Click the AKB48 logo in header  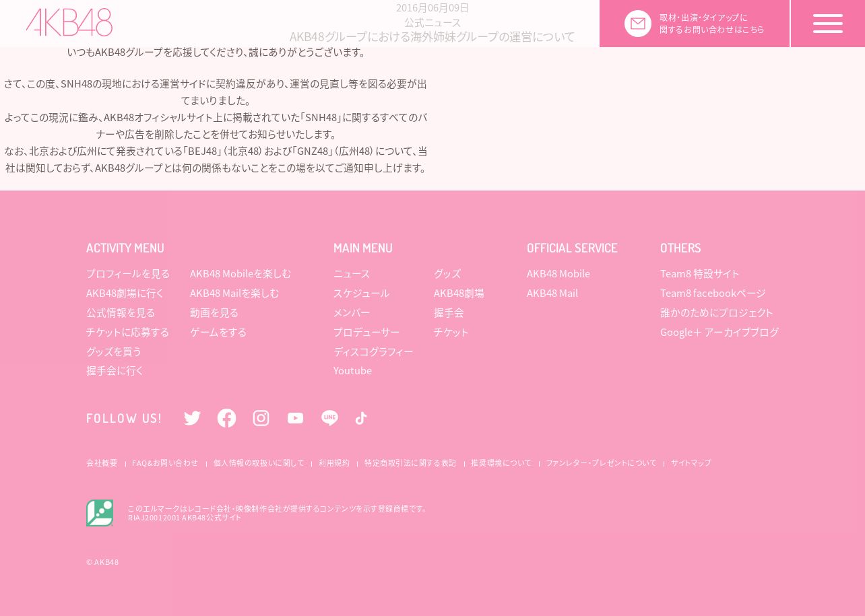69,23
